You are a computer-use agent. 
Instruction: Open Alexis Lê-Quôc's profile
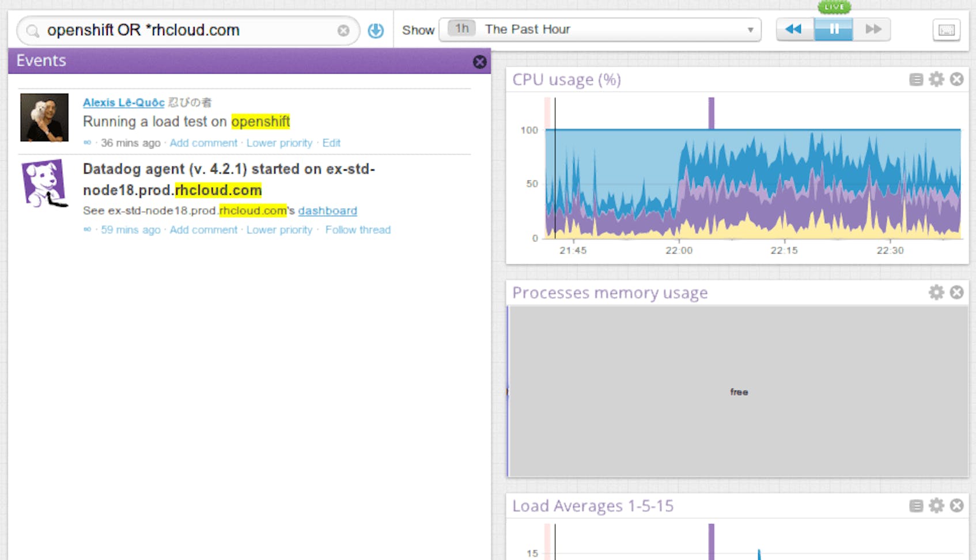pyautogui.click(x=123, y=102)
